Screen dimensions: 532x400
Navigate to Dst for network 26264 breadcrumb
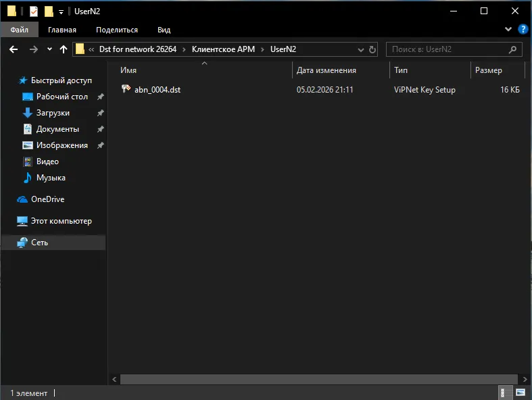coord(138,49)
